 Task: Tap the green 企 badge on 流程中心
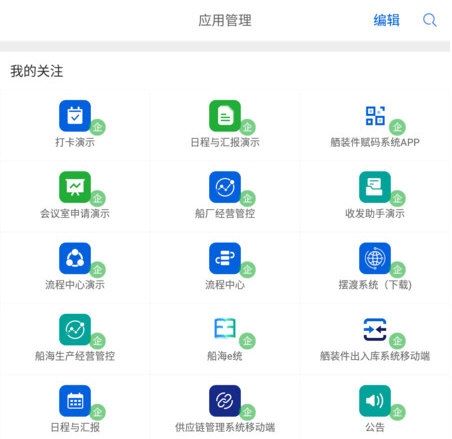coord(247,269)
